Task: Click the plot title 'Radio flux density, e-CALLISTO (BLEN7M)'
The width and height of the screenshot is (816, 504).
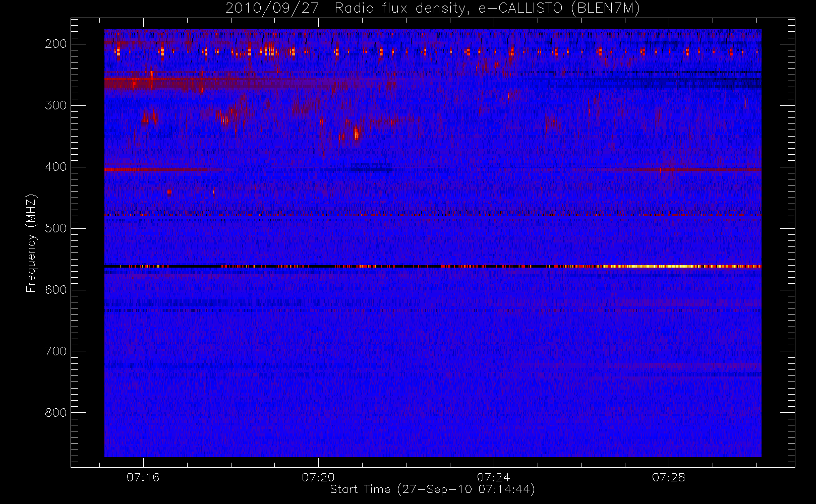Action: coord(487,9)
